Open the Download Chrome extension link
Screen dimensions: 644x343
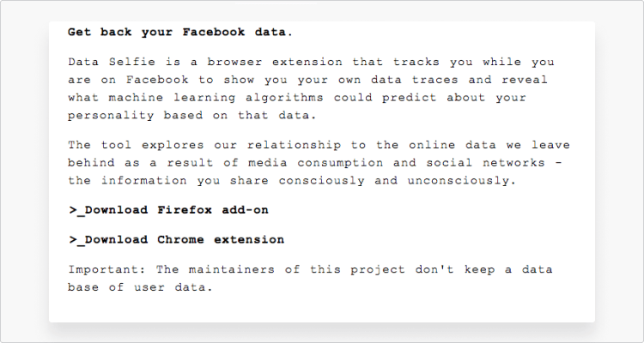[176, 239]
